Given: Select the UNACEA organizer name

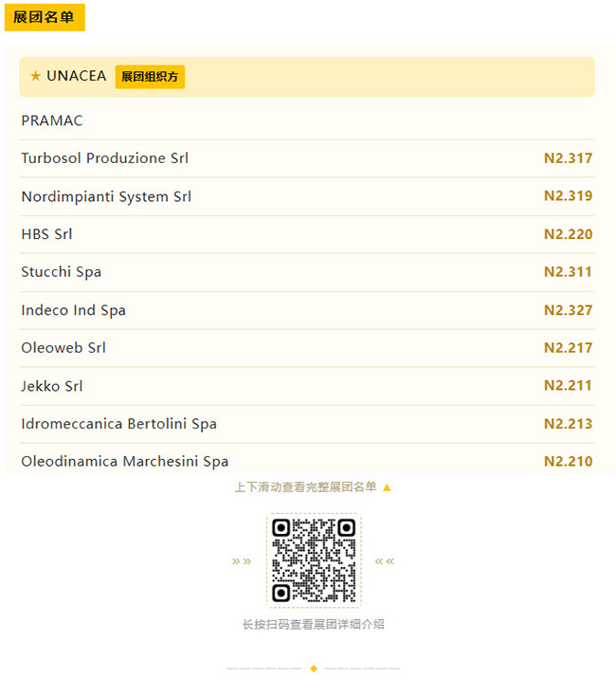Looking at the screenshot, I should coord(77,76).
